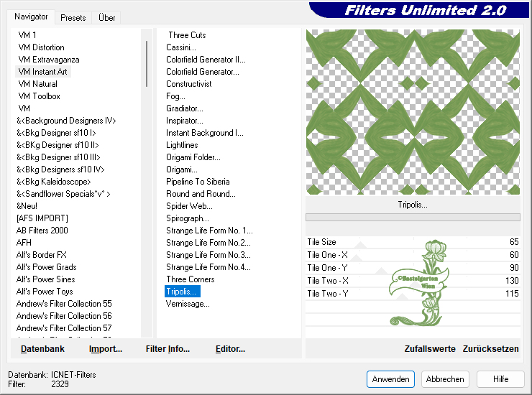Image resolution: width=532 pixels, height=395 pixels.
Task: Choose the Inspirator... filter
Action: pos(185,121)
